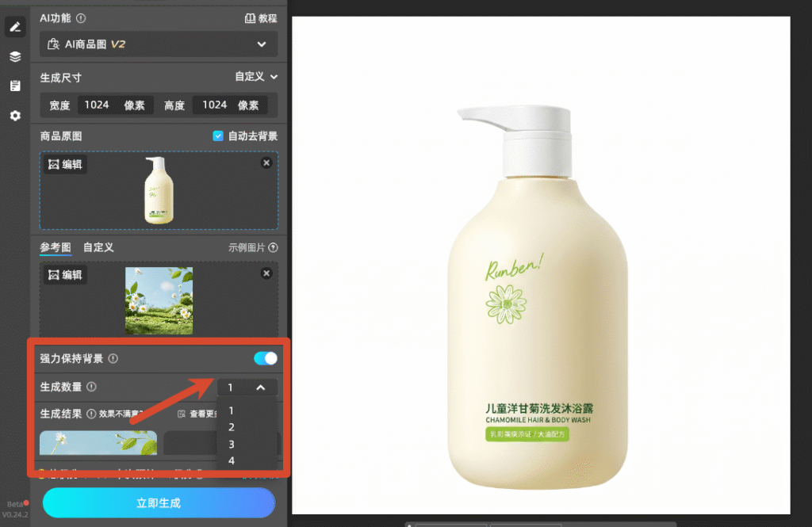Open the 教程 tutorial link

261,18
